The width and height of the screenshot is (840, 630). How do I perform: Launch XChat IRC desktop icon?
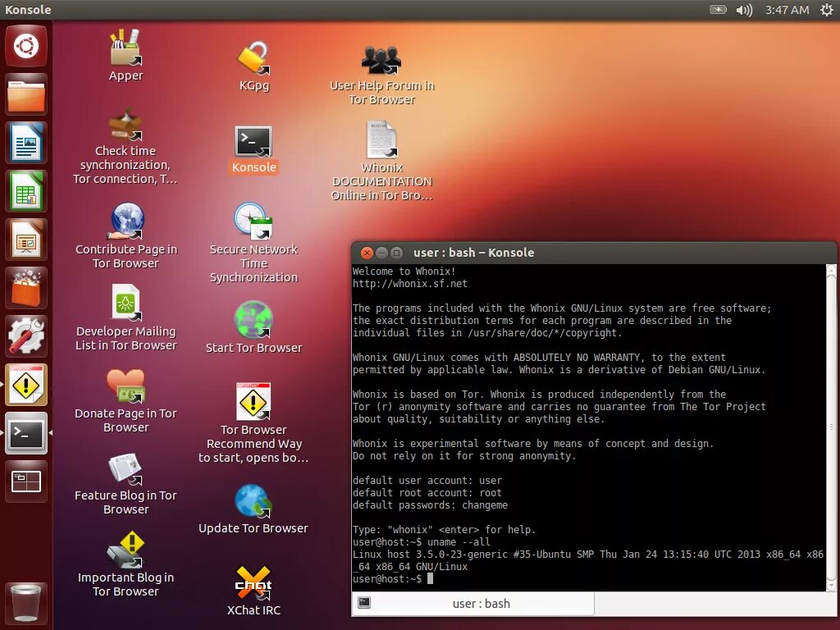pos(253,591)
